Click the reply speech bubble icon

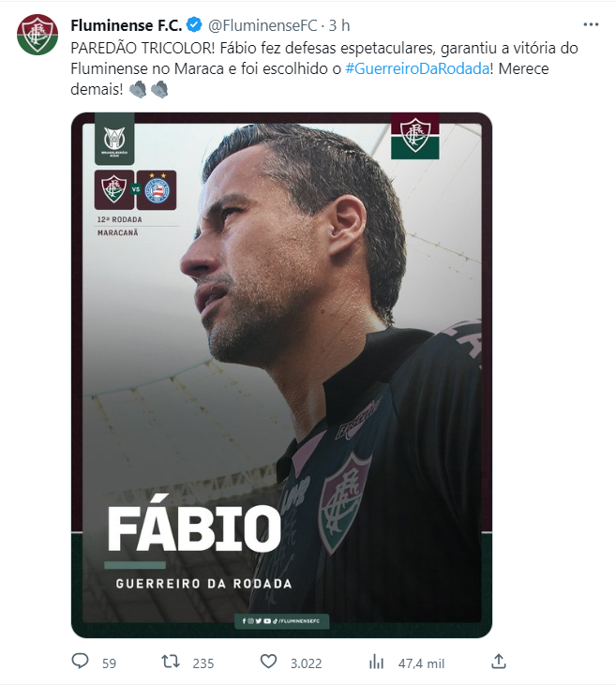click(x=80, y=661)
